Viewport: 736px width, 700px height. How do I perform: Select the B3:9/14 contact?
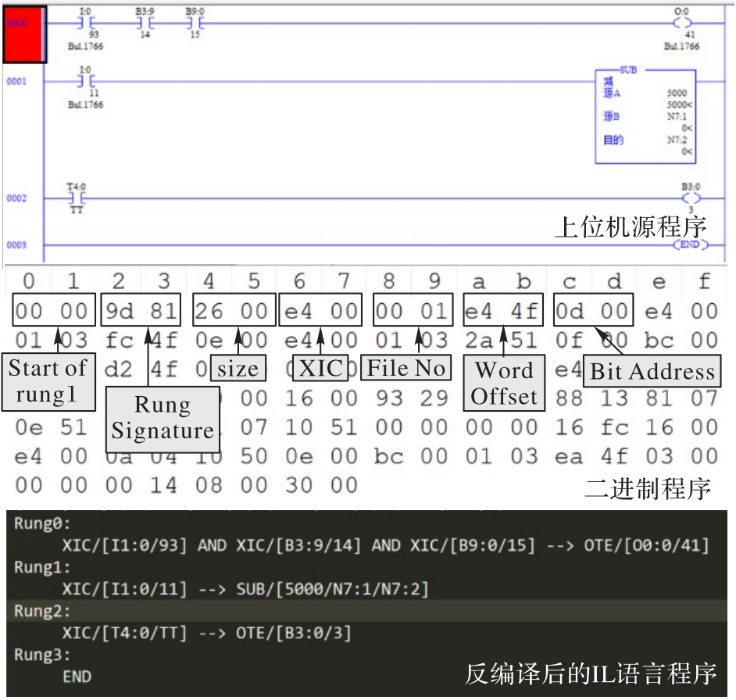click(x=144, y=23)
